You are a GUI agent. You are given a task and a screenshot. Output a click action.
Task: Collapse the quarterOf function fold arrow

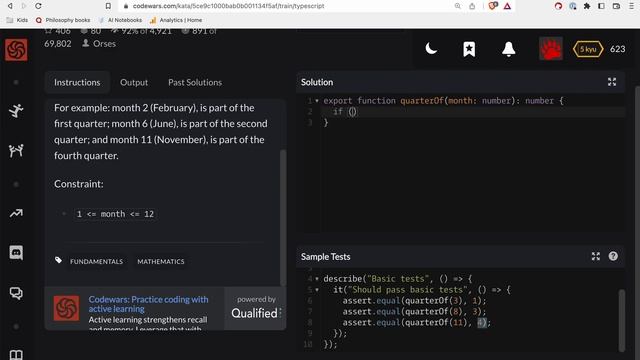coord(317,101)
